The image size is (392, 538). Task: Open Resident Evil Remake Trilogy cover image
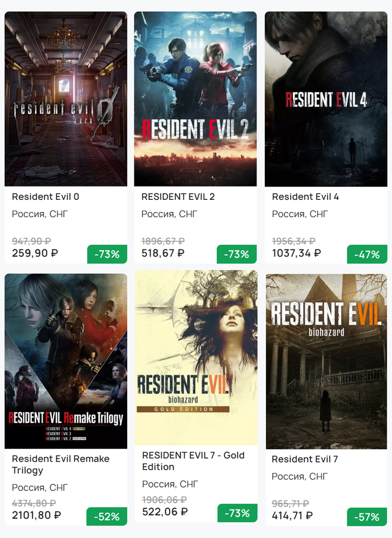click(66, 361)
